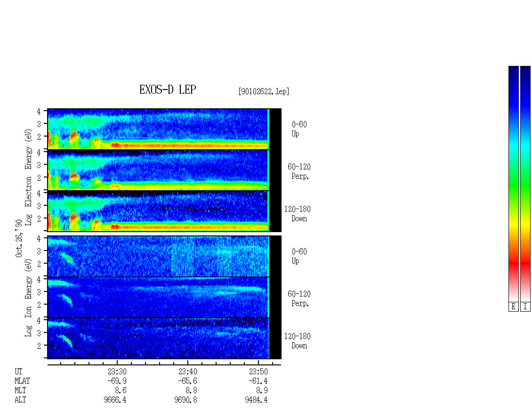This screenshot has width=532, height=412.
Task: Click the Log Electron Energy (eV) axis label
Action: coord(28,177)
